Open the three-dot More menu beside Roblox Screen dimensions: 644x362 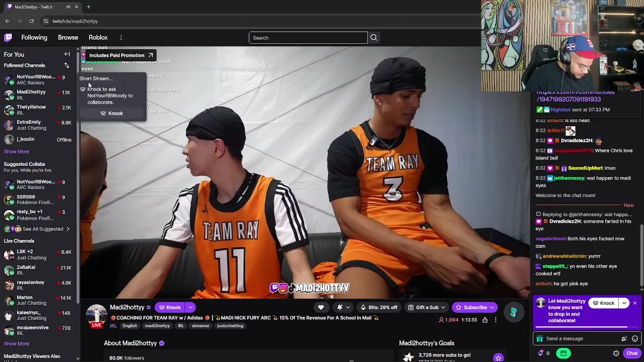pyautogui.click(x=121, y=38)
